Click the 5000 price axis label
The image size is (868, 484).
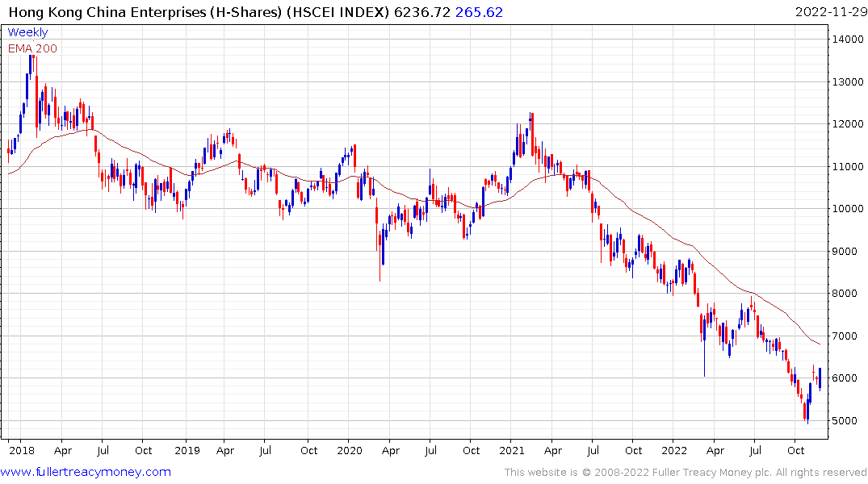pyautogui.click(x=845, y=421)
